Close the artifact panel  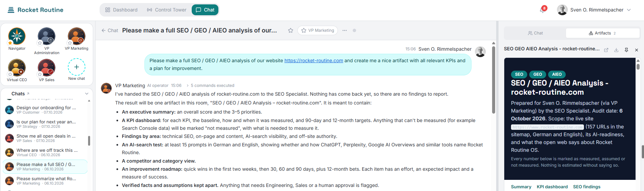(x=637, y=50)
